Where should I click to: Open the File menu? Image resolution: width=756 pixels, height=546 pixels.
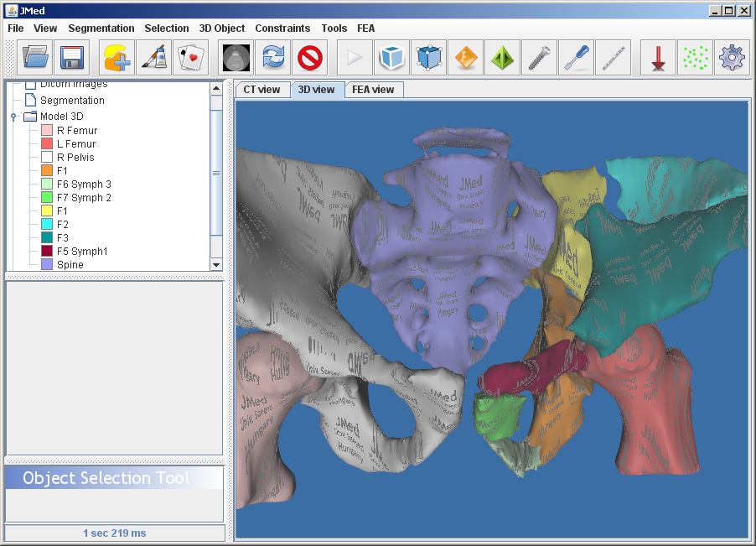pos(15,29)
